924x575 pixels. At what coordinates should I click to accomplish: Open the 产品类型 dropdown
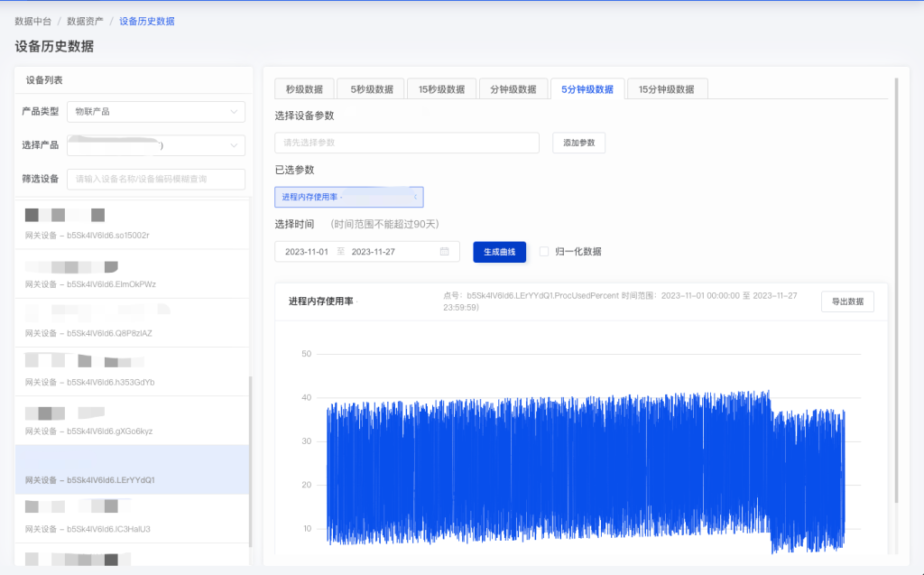[155, 112]
